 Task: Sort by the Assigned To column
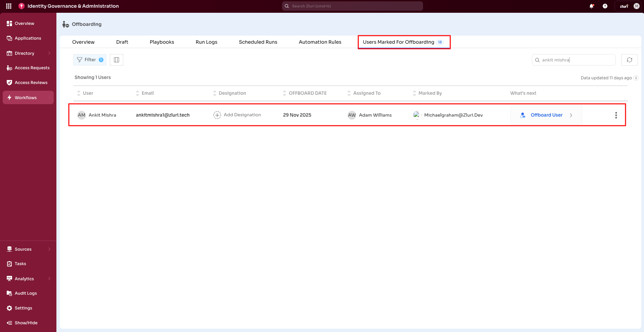point(349,93)
